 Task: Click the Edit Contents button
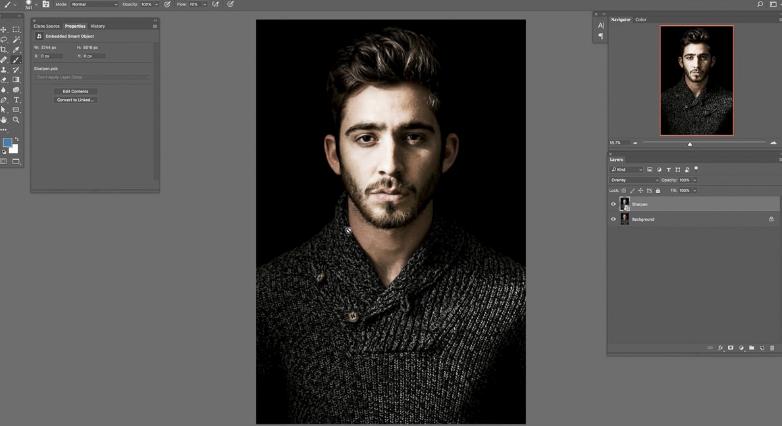tap(75, 91)
